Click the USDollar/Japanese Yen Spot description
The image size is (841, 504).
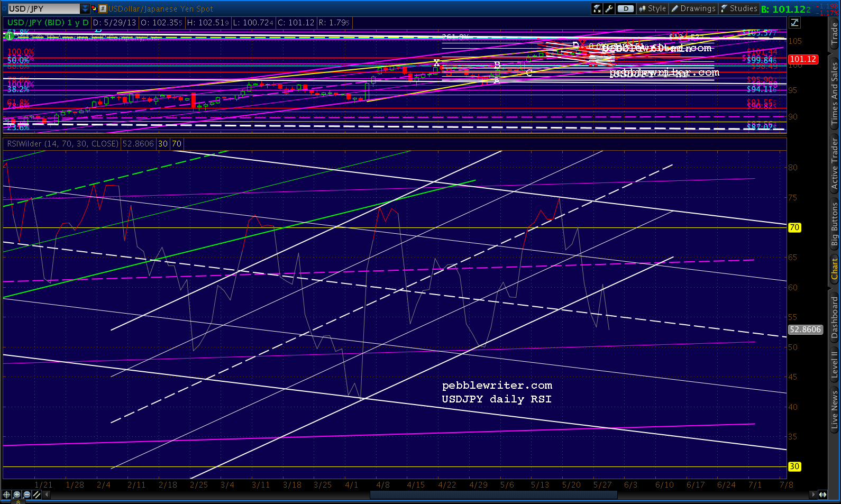(x=161, y=8)
